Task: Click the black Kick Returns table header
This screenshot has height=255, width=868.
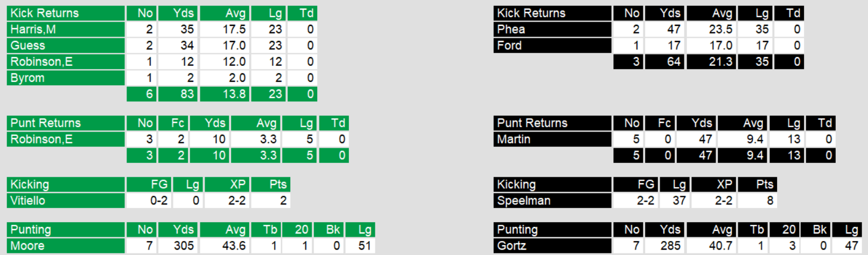Action: click(x=552, y=13)
